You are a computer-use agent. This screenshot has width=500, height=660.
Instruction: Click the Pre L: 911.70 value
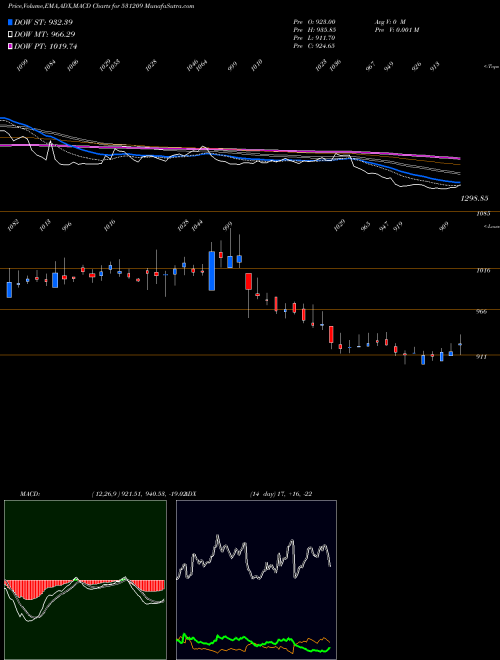click(314, 38)
